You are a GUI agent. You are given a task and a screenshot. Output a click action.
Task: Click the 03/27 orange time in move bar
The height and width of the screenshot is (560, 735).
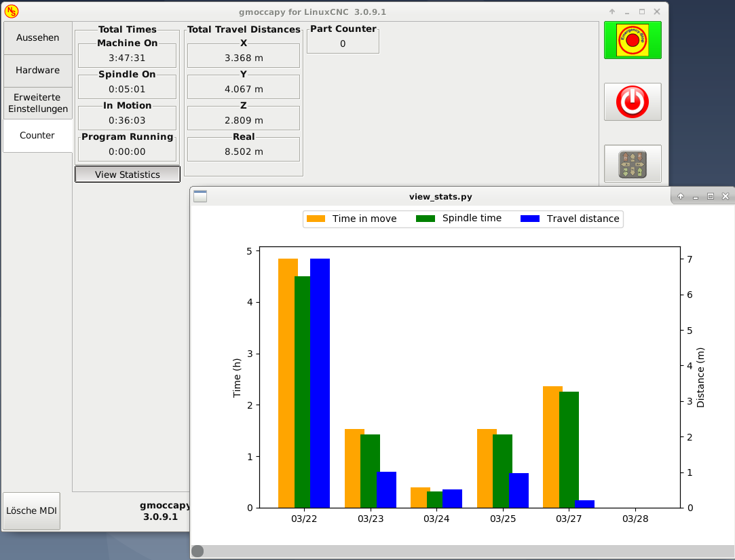pos(551,447)
